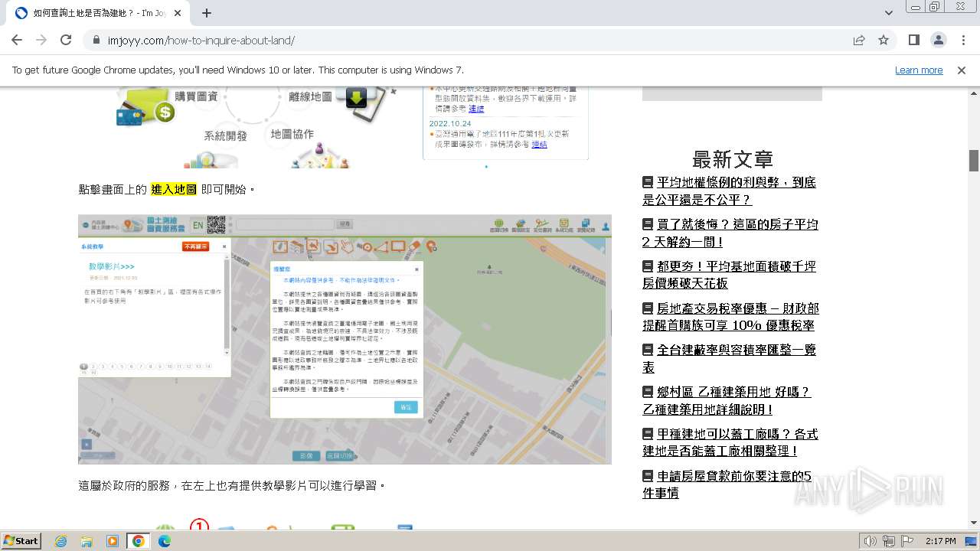Click the map service screenshot image
The image size is (980, 551).
[345, 339]
